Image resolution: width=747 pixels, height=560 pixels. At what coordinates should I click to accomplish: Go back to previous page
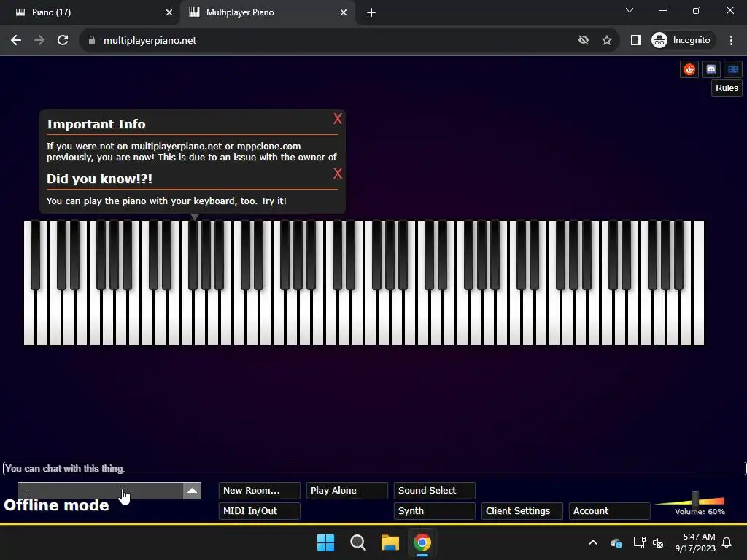click(16, 41)
